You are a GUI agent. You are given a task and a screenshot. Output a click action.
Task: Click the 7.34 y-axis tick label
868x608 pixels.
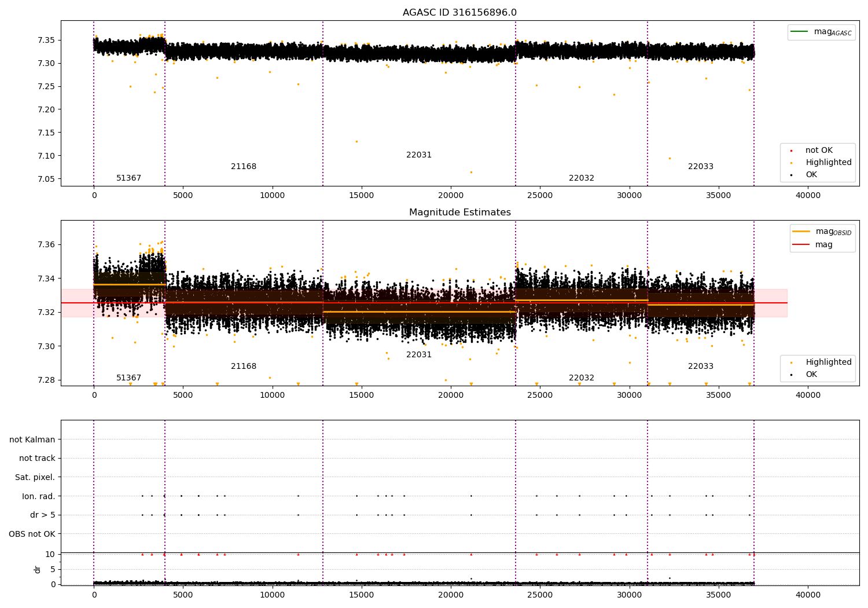coord(46,279)
